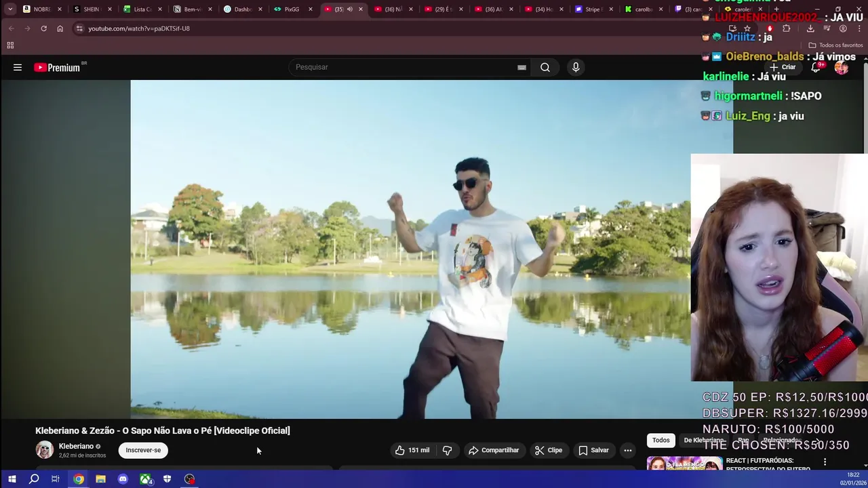868x488 pixels.
Task: Go forward with browser forward arrow
Action: click(27, 28)
